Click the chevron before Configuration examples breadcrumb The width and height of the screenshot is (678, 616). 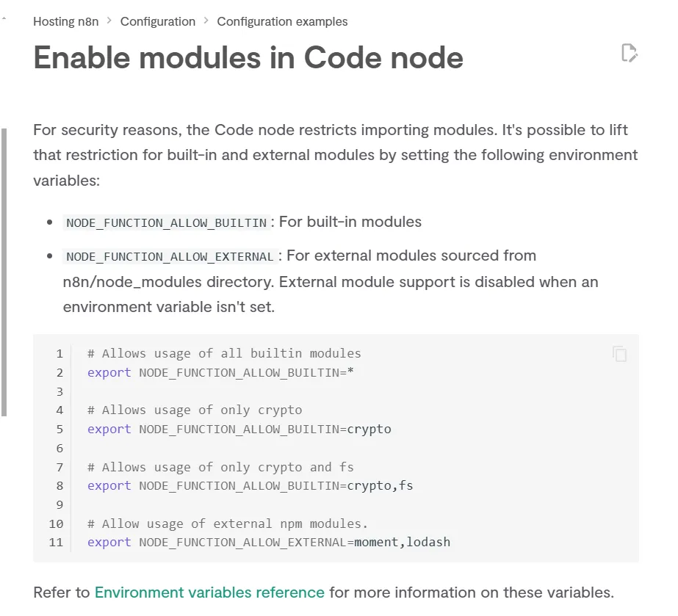point(206,21)
